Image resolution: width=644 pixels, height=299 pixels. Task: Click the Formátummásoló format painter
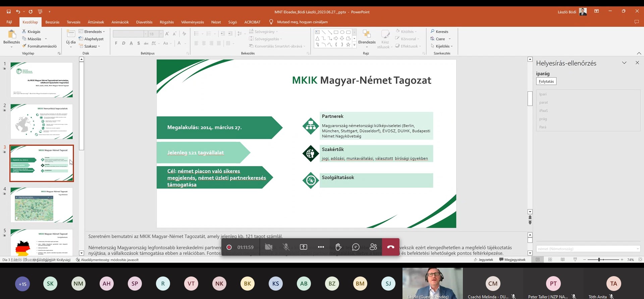point(39,46)
